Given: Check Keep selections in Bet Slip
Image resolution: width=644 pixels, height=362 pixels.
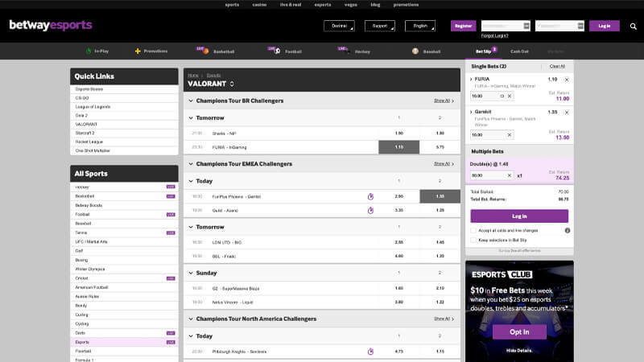Looking at the screenshot, I should coord(473,240).
